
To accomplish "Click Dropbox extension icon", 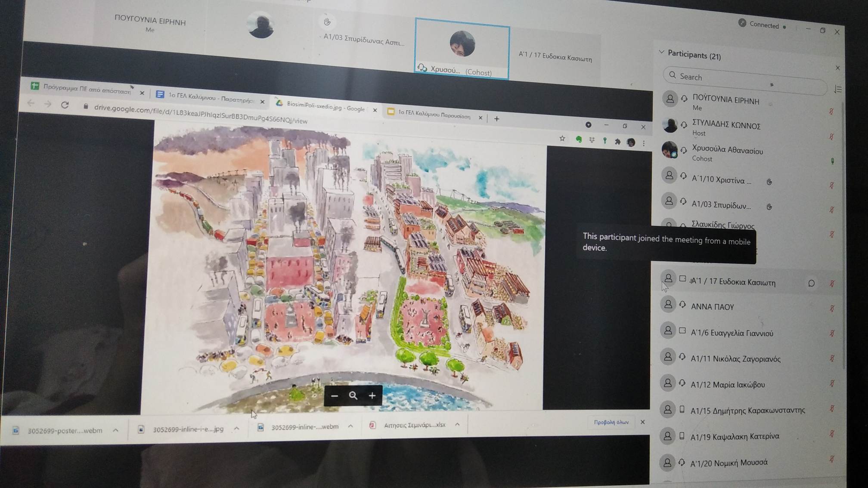I will pos(592,140).
